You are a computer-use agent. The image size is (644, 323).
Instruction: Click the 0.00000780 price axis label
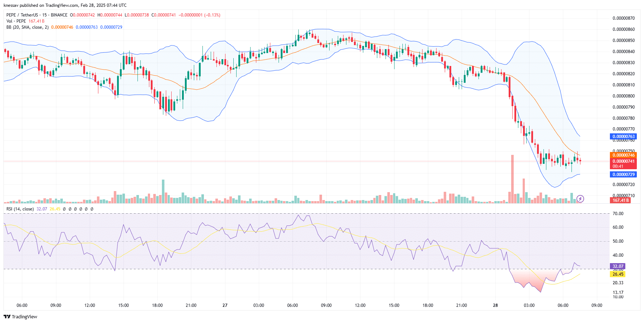(x=624, y=118)
